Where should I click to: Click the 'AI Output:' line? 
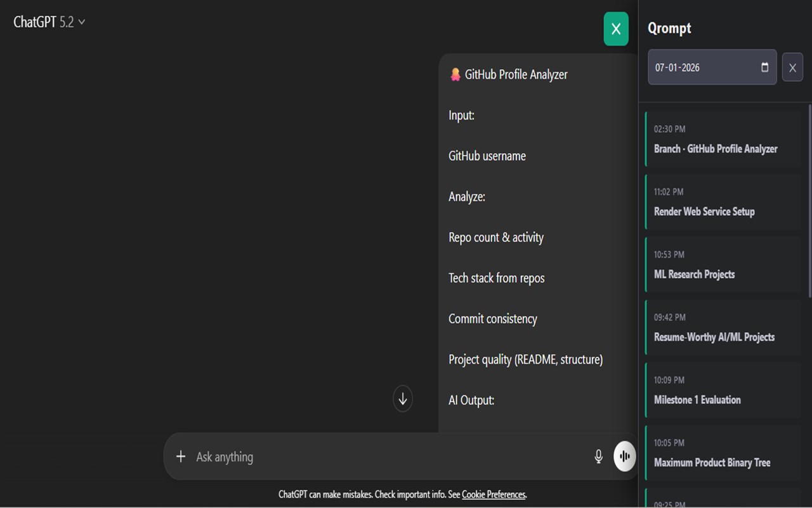pos(471,400)
